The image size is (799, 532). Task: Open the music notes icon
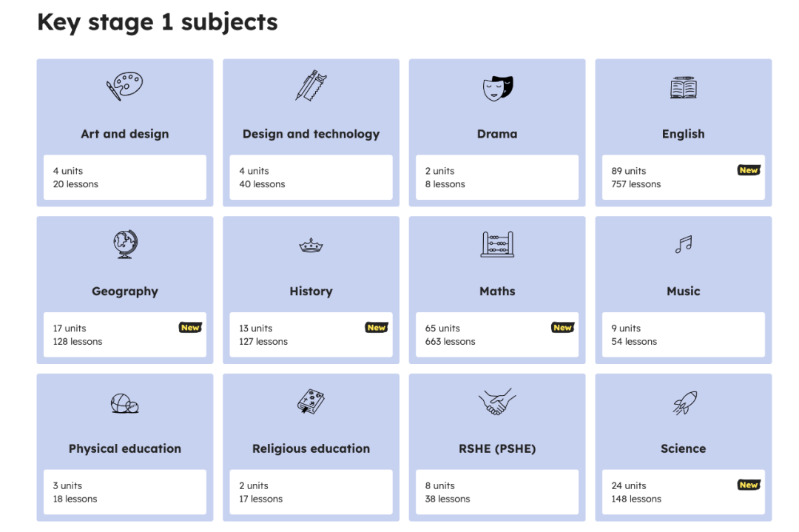tap(684, 245)
